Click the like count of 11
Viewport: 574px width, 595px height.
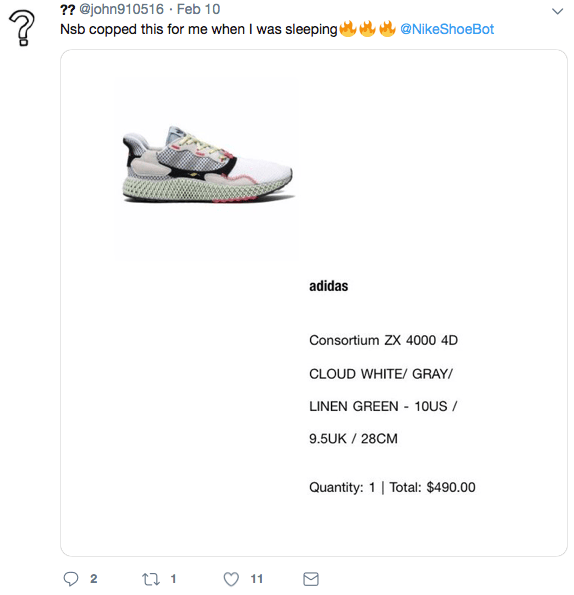(257, 579)
